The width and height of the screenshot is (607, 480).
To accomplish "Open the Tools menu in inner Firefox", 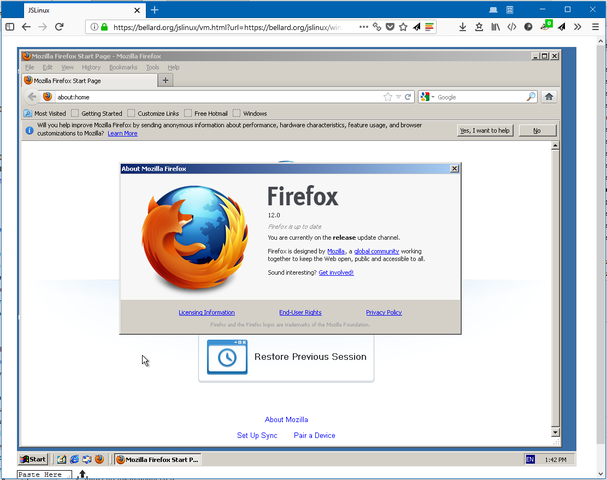I will point(153,67).
